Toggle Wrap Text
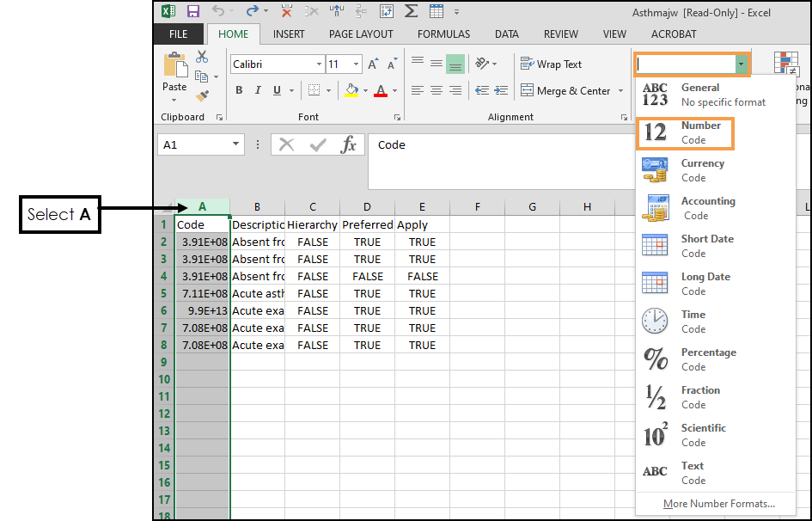Image resolution: width=812 pixels, height=521 pixels. [x=551, y=64]
